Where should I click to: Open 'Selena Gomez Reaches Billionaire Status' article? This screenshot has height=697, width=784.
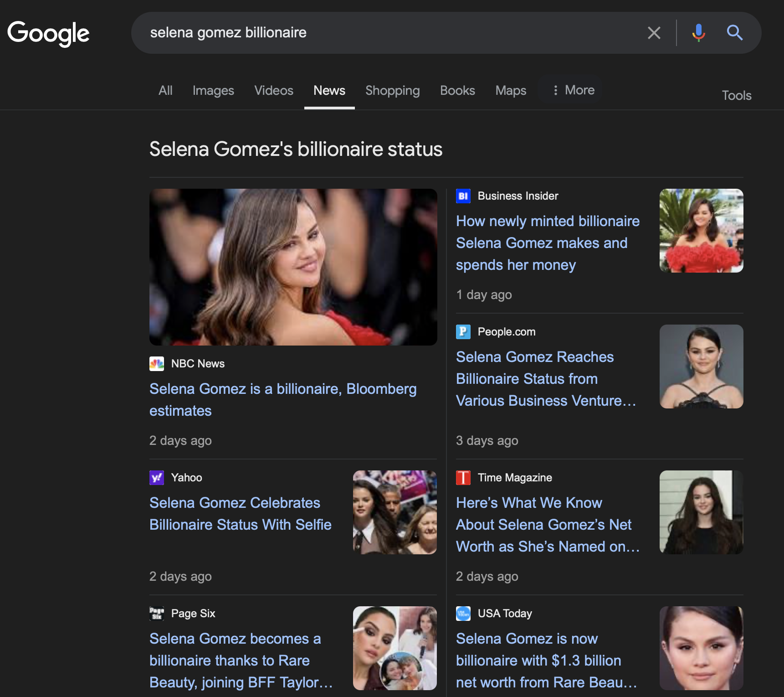[546, 379]
